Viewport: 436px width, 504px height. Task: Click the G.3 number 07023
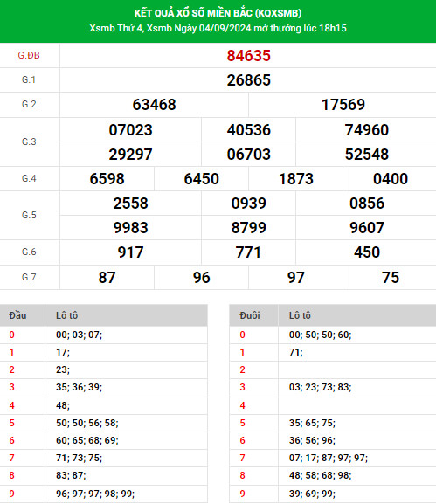(130, 130)
